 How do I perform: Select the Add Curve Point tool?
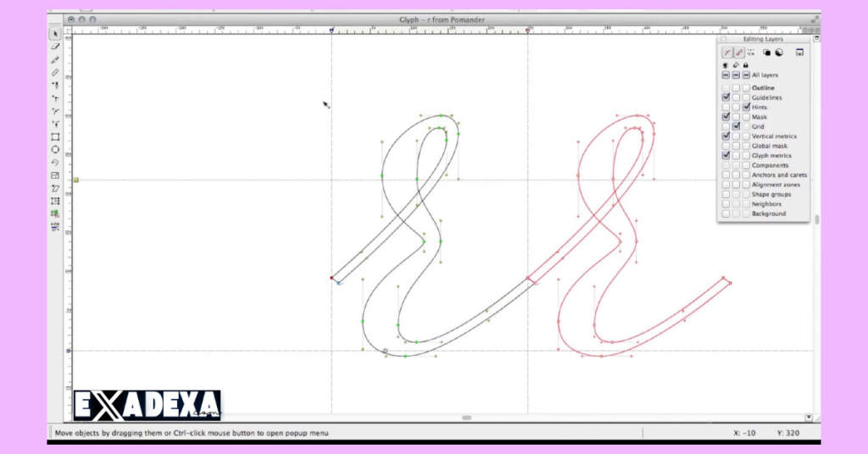pos(55,111)
